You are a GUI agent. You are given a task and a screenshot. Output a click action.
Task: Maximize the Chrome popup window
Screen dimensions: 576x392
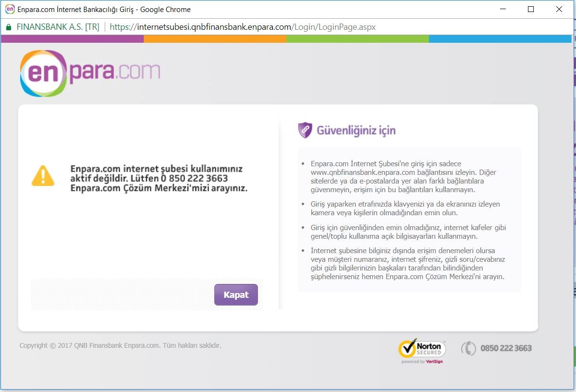tap(531, 9)
